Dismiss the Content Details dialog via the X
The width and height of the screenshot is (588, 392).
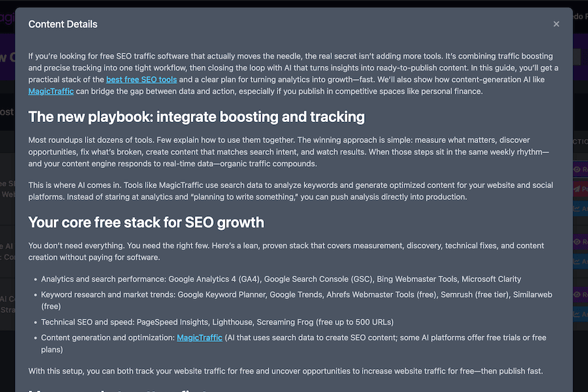[x=556, y=24]
